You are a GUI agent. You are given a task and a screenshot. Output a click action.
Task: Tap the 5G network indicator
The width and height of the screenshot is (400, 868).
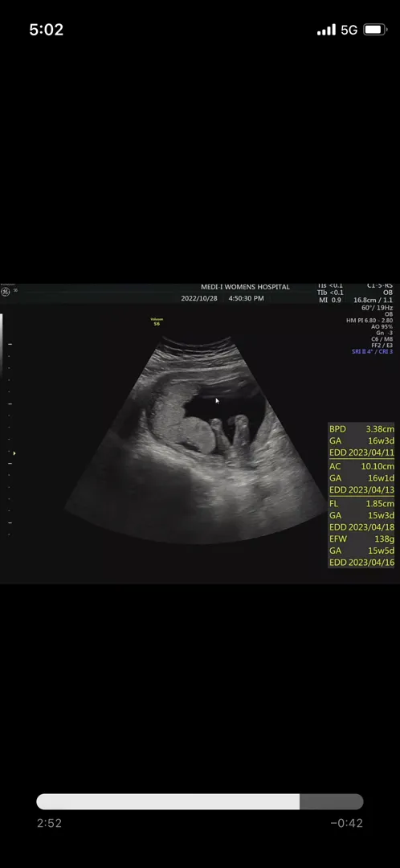pos(349,30)
